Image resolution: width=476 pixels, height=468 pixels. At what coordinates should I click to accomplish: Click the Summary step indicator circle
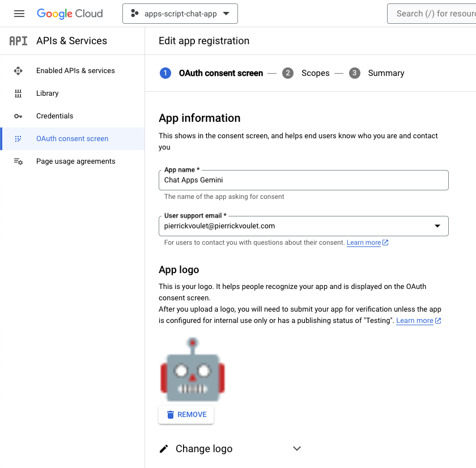354,73
